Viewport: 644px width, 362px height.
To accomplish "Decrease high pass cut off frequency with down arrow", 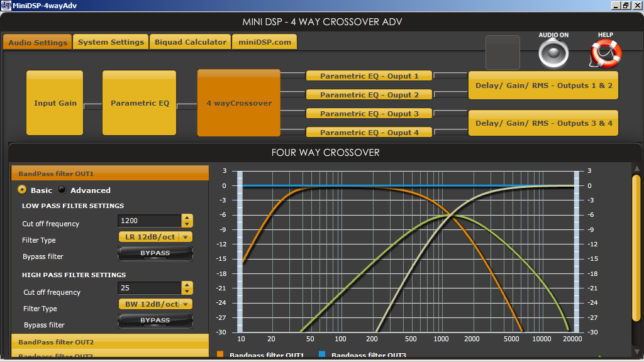I will click(x=187, y=292).
